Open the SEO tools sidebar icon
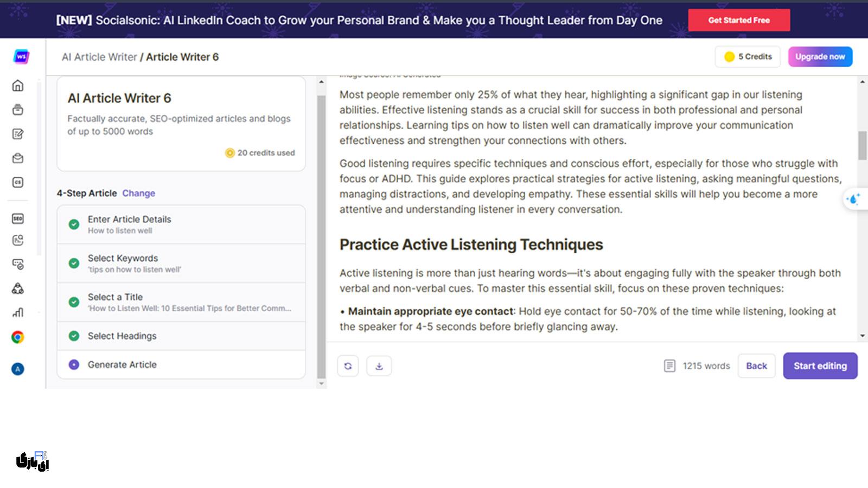 (x=18, y=219)
